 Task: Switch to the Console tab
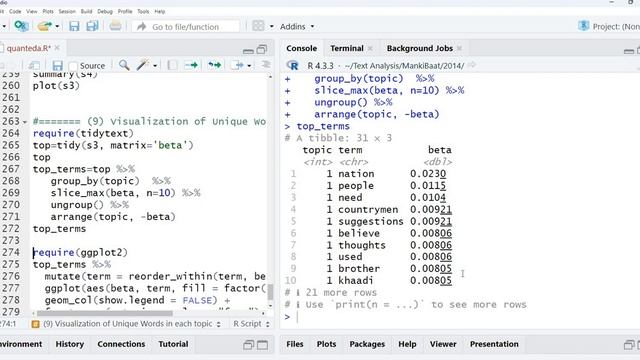pyautogui.click(x=301, y=48)
